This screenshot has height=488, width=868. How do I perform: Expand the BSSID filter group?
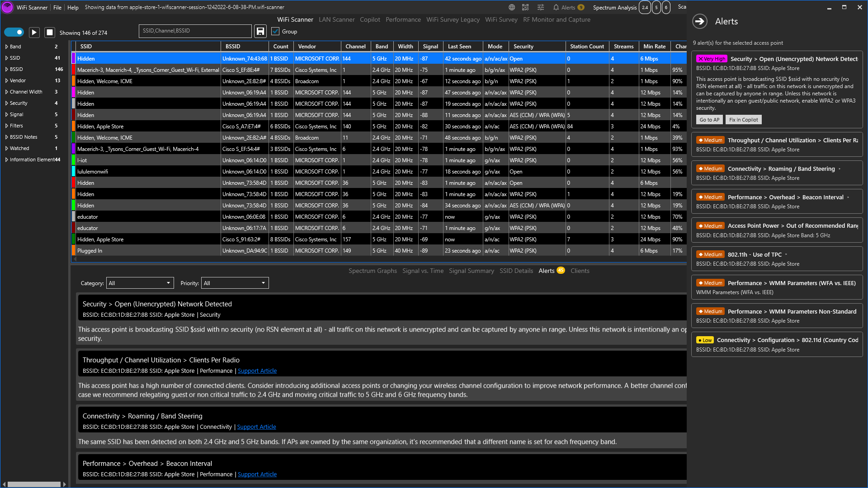point(7,69)
